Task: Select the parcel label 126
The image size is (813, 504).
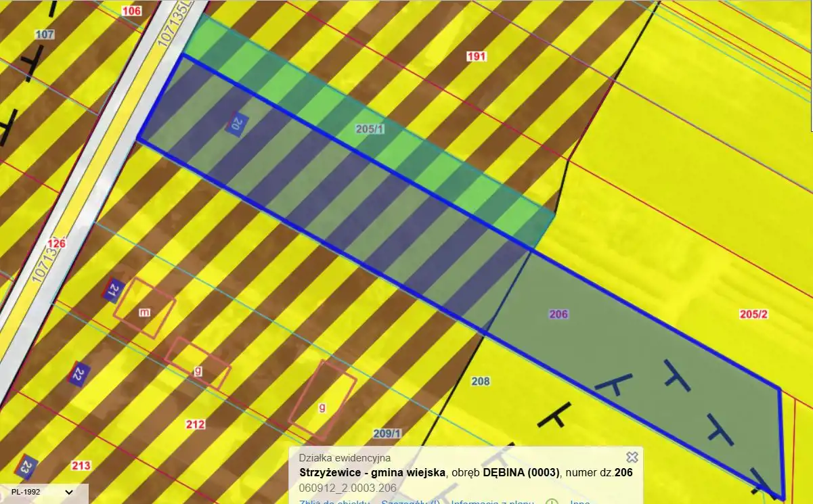Action: tap(57, 244)
